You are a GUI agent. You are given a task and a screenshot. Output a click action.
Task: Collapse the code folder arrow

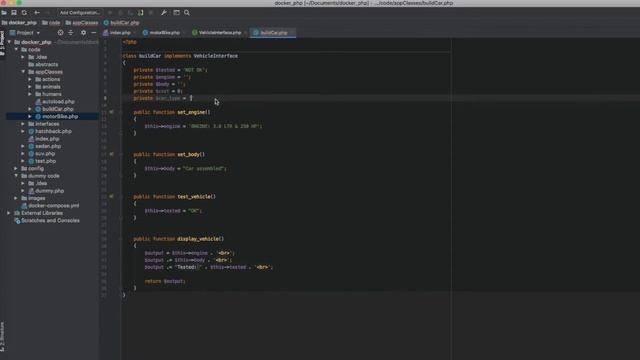pyautogui.click(x=16, y=49)
